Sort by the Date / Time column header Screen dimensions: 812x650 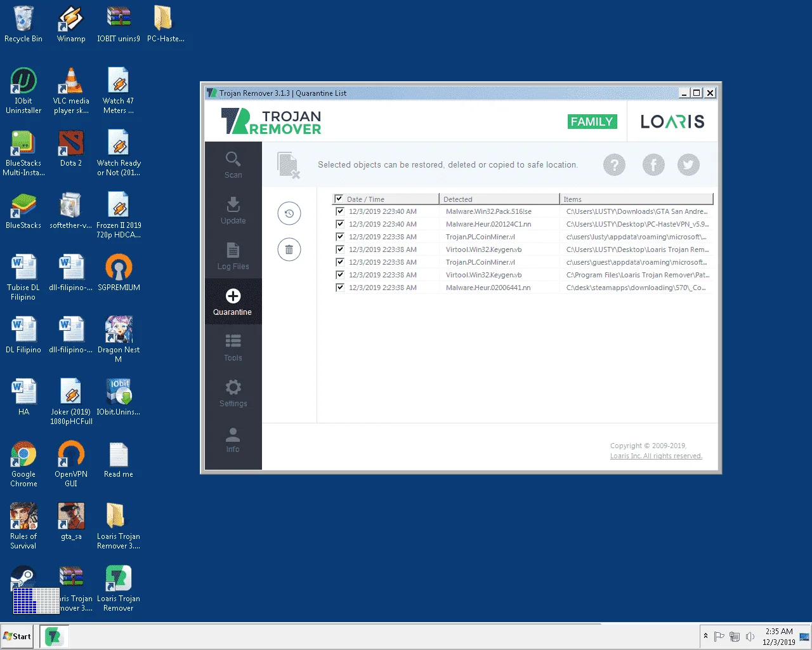tap(386, 199)
